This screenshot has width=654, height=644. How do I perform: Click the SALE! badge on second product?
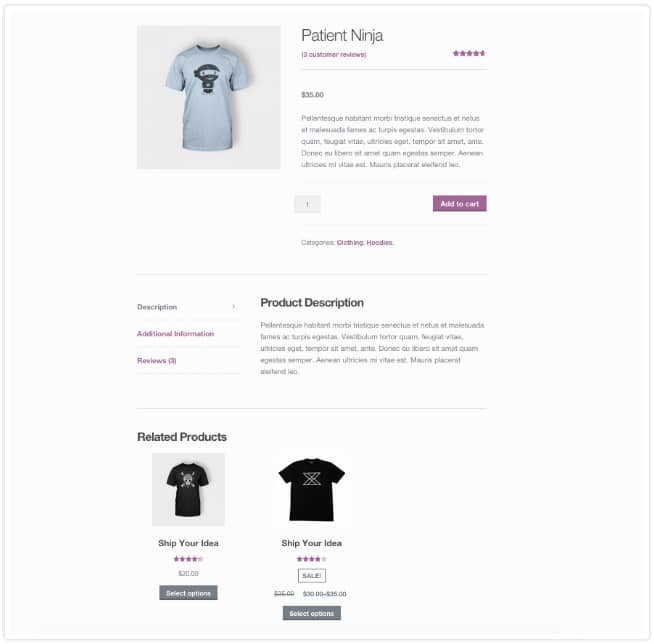pos(312,576)
